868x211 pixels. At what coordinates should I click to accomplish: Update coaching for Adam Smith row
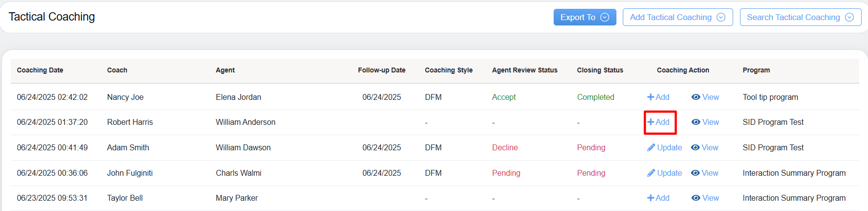tap(664, 147)
